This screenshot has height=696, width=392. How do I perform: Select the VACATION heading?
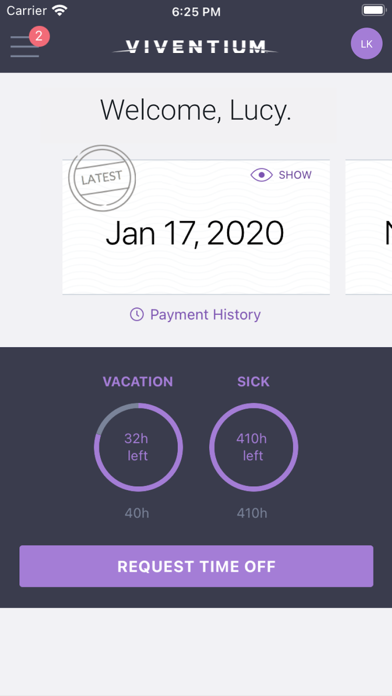pyautogui.click(x=138, y=382)
